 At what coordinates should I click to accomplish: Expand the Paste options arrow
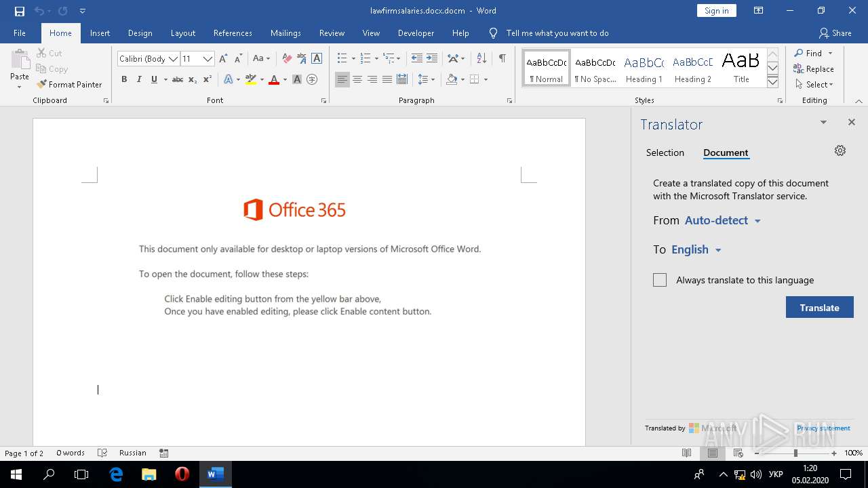coord(19,87)
